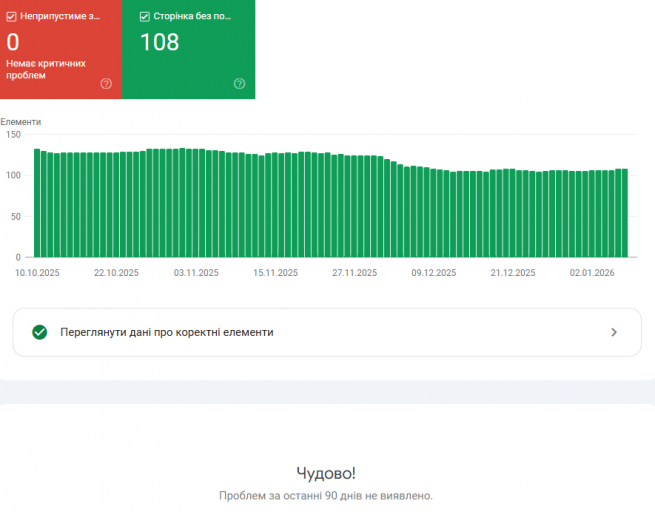Image resolution: width=655 pixels, height=512 pixels.
Task: Open 'Переглянути дані про коректні елементи'
Action: click(x=327, y=332)
